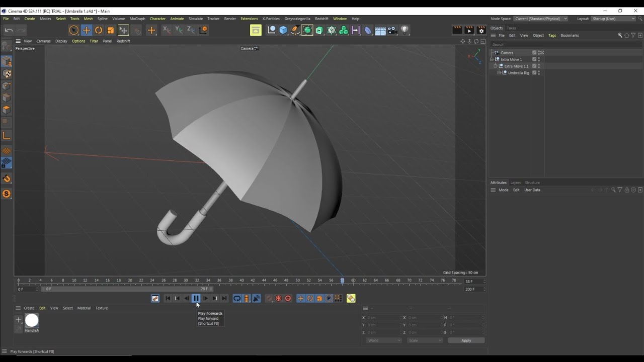
Task: Toggle Camera layer visibility checkbox
Action: (x=534, y=53)
